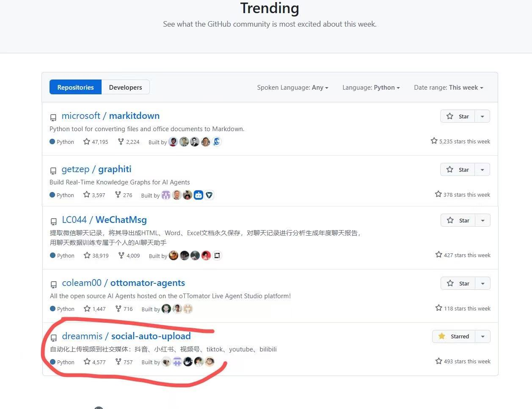This screenshot has width=532, height=409.
Task: Open the Language: Python dropdown
Action: pyautogui.click(x=371, y=88)
